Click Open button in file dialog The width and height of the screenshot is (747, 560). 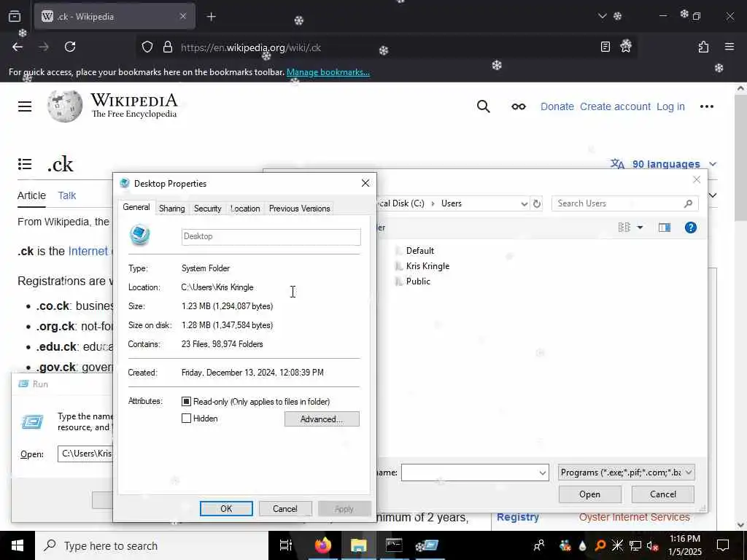click(x=589, y=494)
